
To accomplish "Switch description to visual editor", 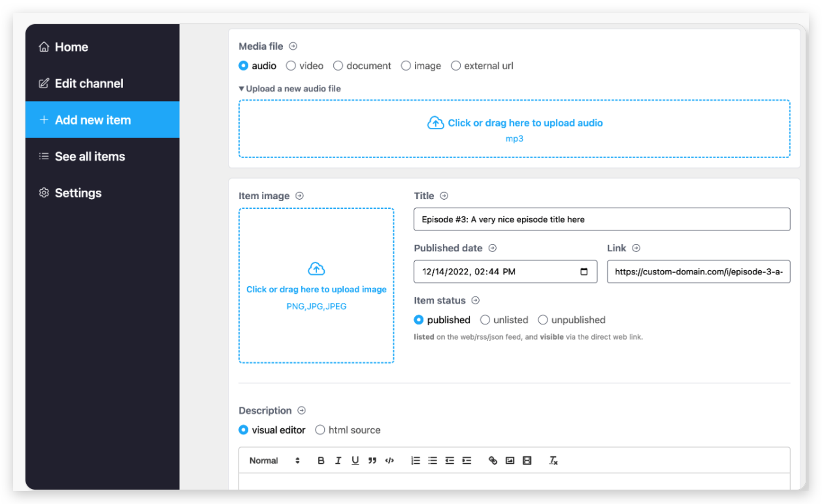I will point(243,430).
